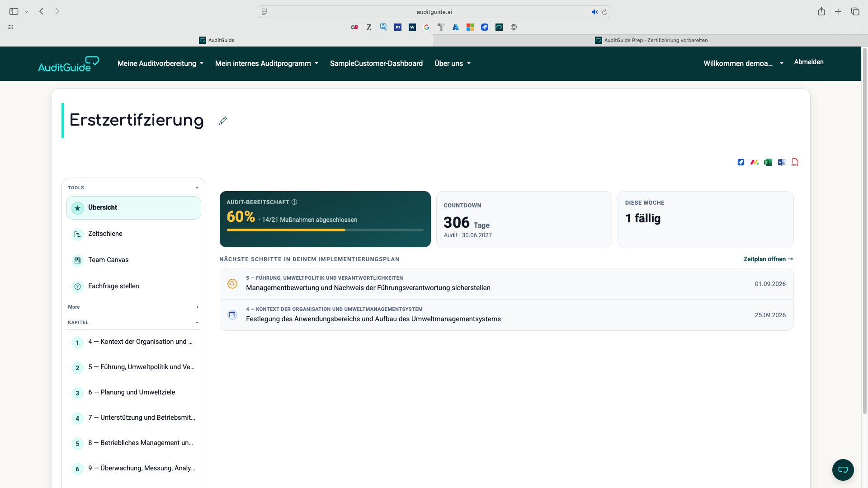This screenshot has width=868, height=488.
Task: Open the Meine Auditvorbereitung dropdown menu
Action: click(160, 64)
